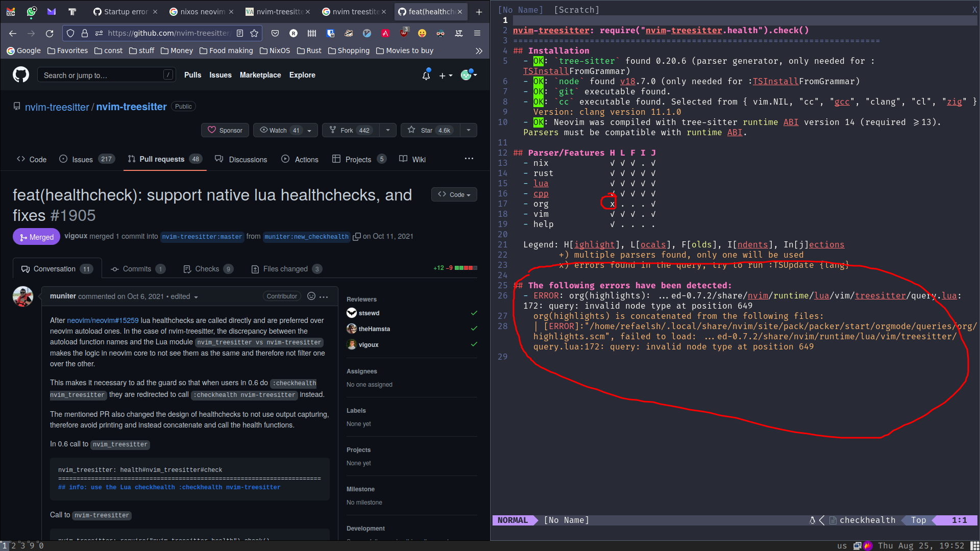Screen dimensions: 980x551
Task: Switch to Files changed tab
Action: click(x=286, y=269)
